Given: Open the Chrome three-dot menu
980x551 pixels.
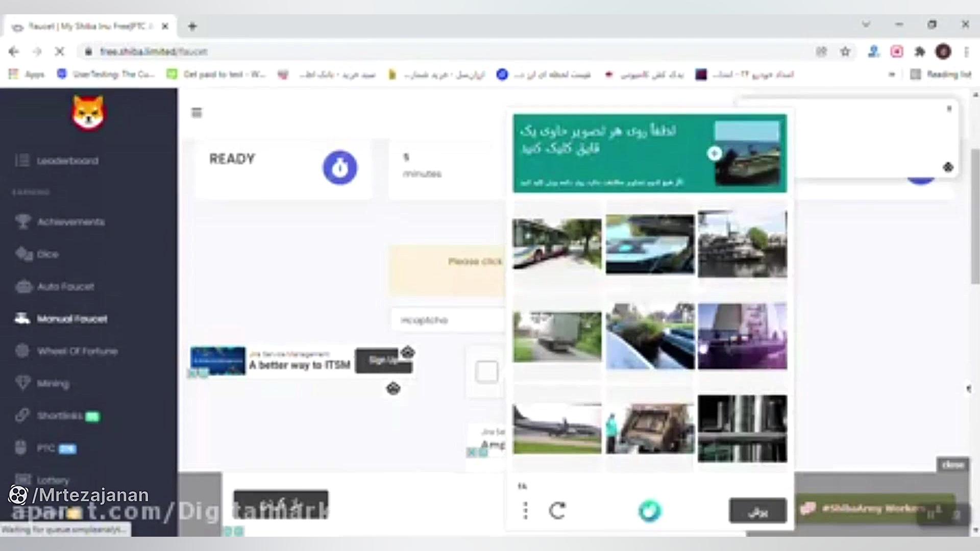Looking at the screenshot, I should [966, 52].
